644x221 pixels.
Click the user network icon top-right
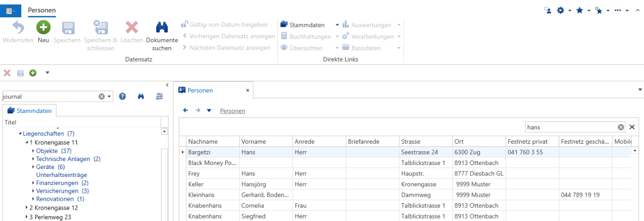[548, 10]
